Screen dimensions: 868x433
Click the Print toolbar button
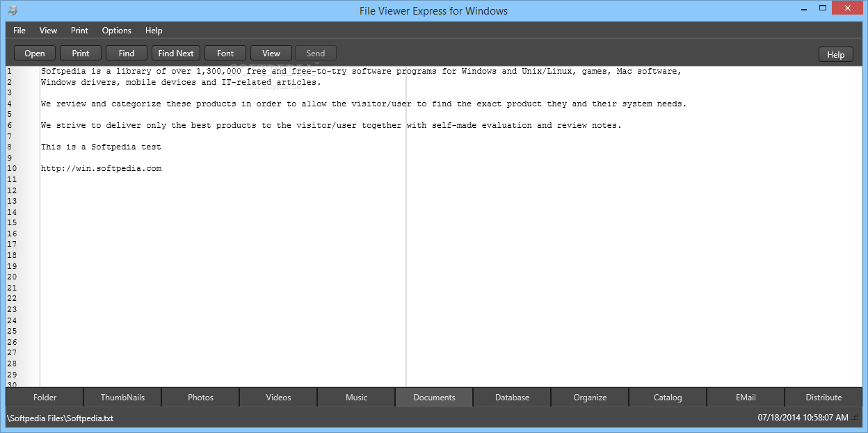coord(81,54)
